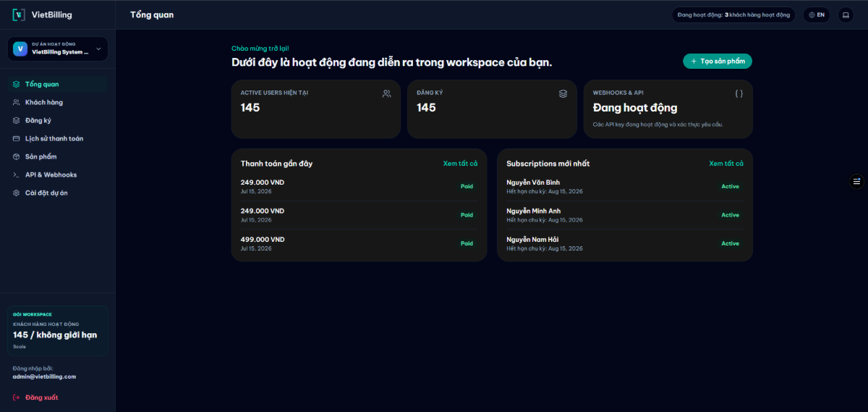This screenshot has width=868, height=412.
Task: Click the payment history card icon
Action: pos(17,138)
